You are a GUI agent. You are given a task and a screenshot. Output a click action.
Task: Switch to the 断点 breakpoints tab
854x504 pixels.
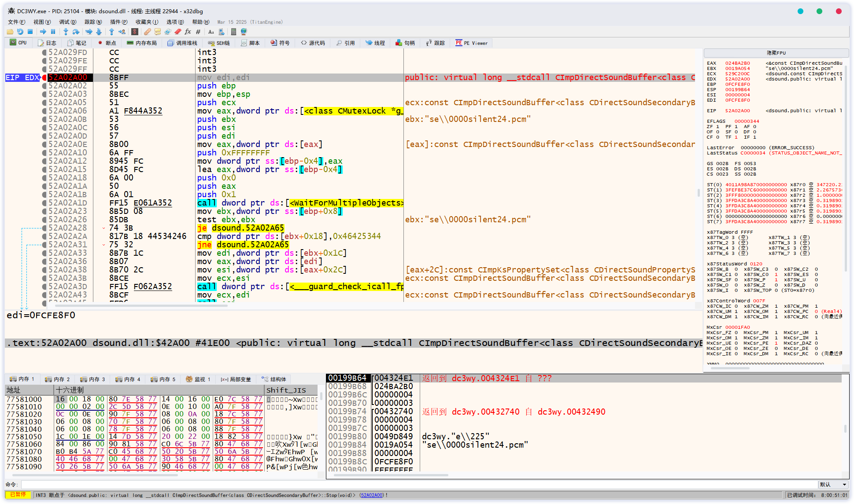(107, 43)
